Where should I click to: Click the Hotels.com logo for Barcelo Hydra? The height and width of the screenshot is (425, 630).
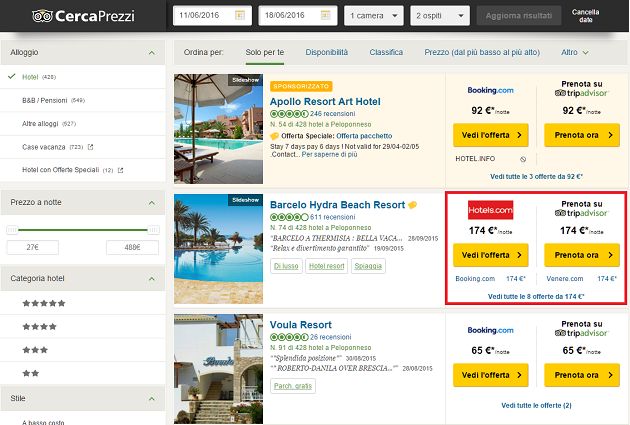coord(490,210)
